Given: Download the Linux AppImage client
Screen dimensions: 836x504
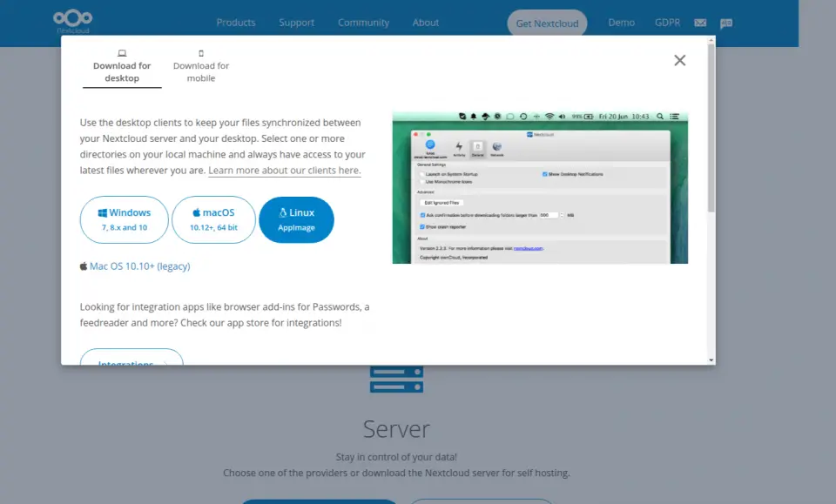Looking at the screenshot, I should click(296, 219).
